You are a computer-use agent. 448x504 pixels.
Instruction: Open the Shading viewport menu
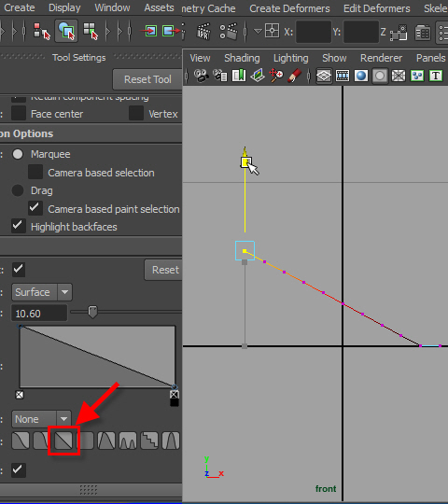(x=242, y=58)
